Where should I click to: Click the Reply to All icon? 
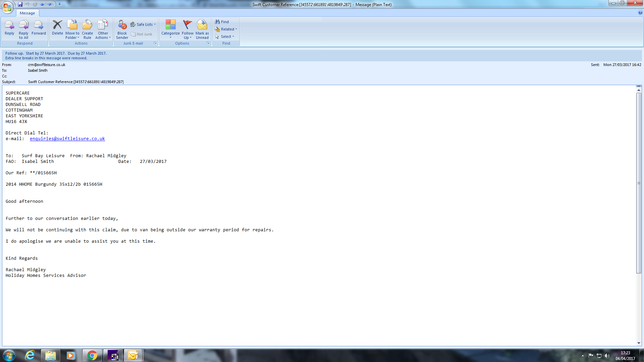point(23,26)
